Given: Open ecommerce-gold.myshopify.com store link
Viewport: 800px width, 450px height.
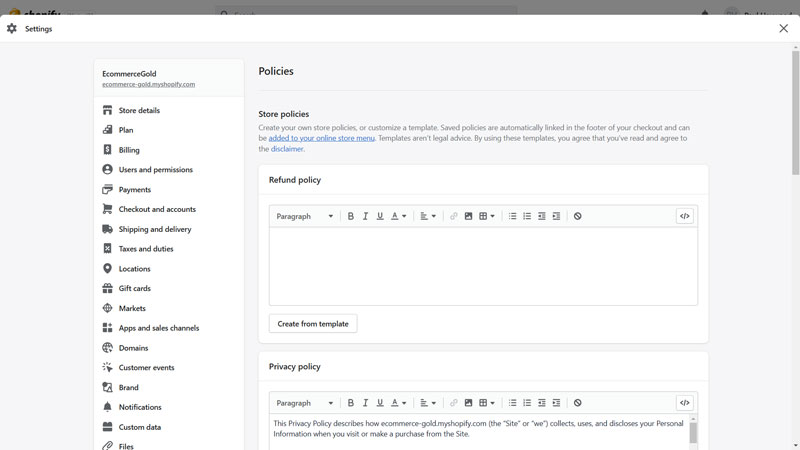Looking at the screenshot, I should (x=148, y=84).
